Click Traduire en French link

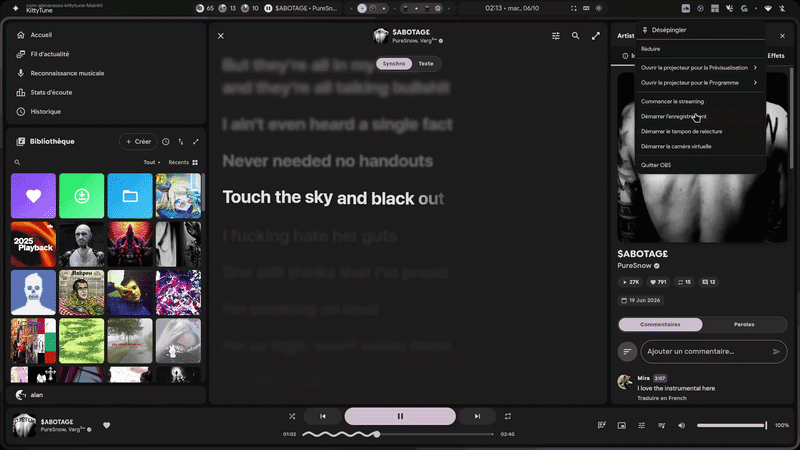(662, 398)
